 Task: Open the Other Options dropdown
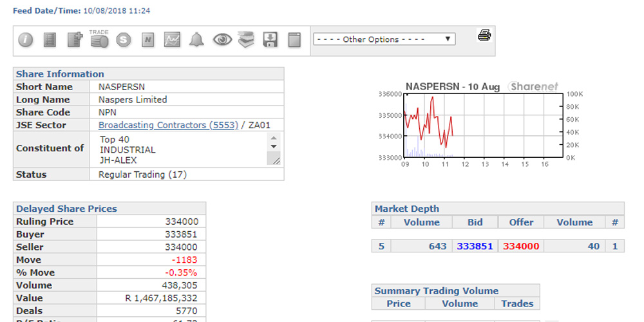[384, 39]
